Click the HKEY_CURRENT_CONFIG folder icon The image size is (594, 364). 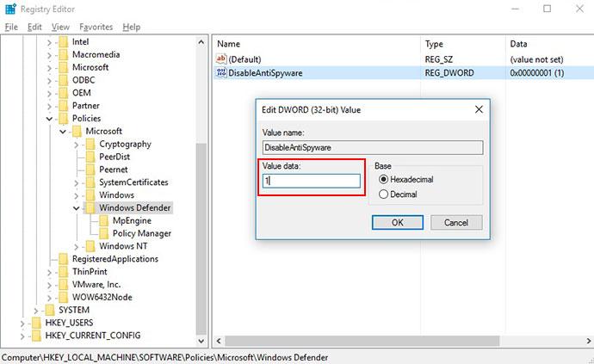click(37, 336)
